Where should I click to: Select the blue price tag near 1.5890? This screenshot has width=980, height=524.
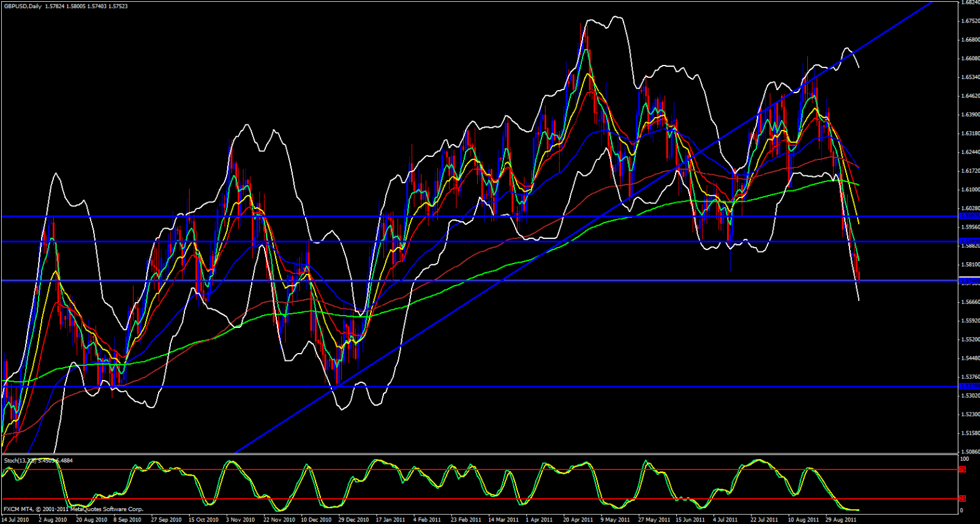click(969, 241)
